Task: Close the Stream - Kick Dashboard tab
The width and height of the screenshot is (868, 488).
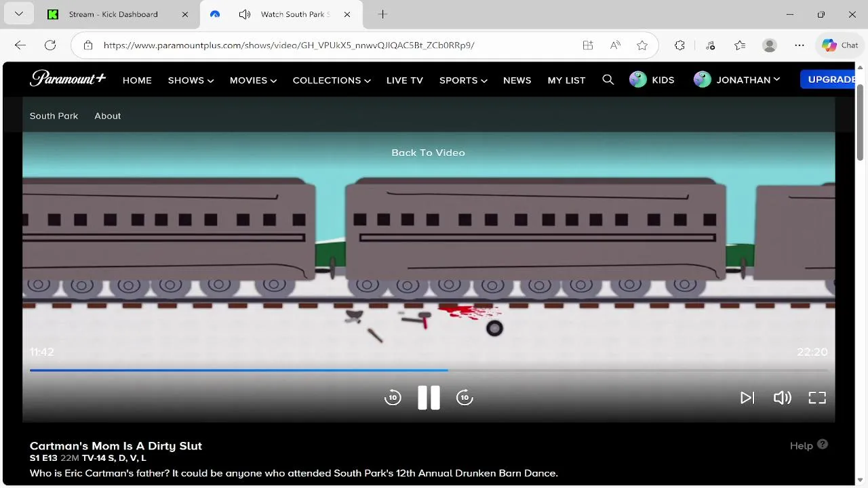Action: tap(185, 14)
